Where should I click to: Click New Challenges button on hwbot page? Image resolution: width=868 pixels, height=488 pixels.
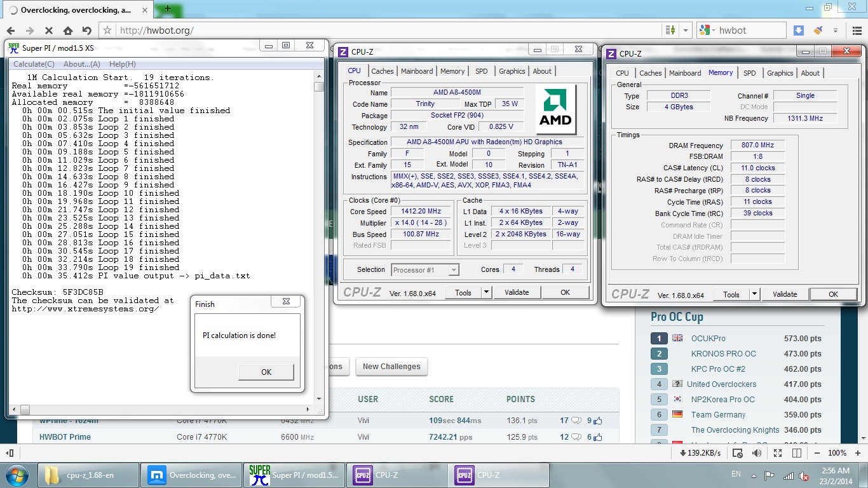point(391,367)
